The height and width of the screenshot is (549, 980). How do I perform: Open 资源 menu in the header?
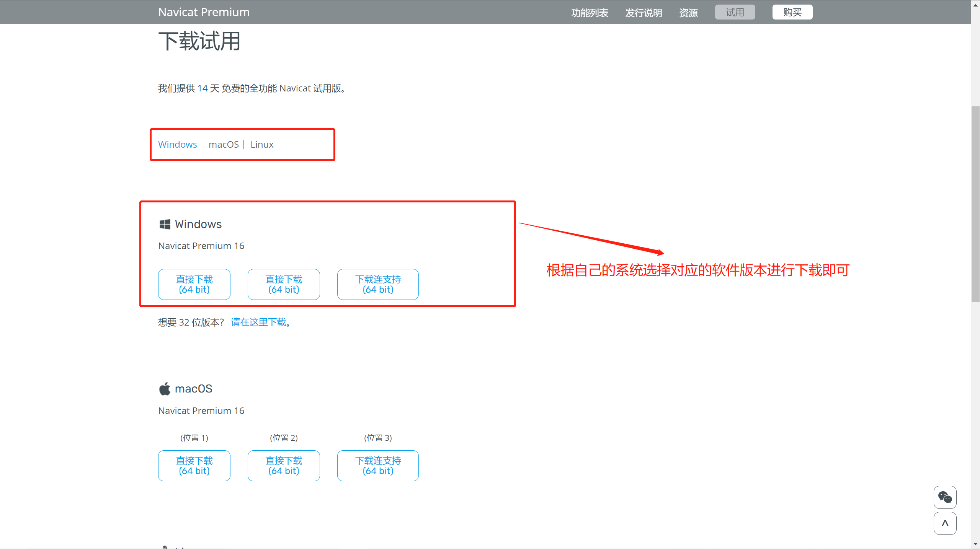tap(688, 13)
